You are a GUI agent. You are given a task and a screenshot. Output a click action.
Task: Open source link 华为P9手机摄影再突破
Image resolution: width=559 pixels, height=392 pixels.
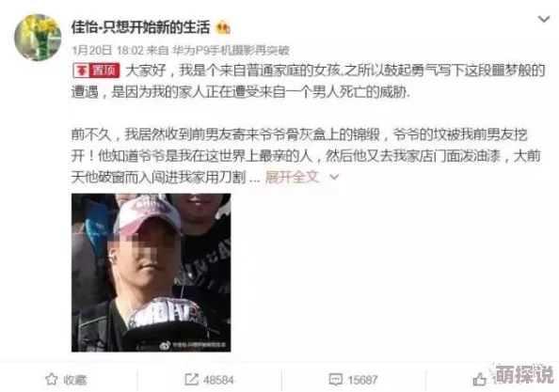coord(231,50)
